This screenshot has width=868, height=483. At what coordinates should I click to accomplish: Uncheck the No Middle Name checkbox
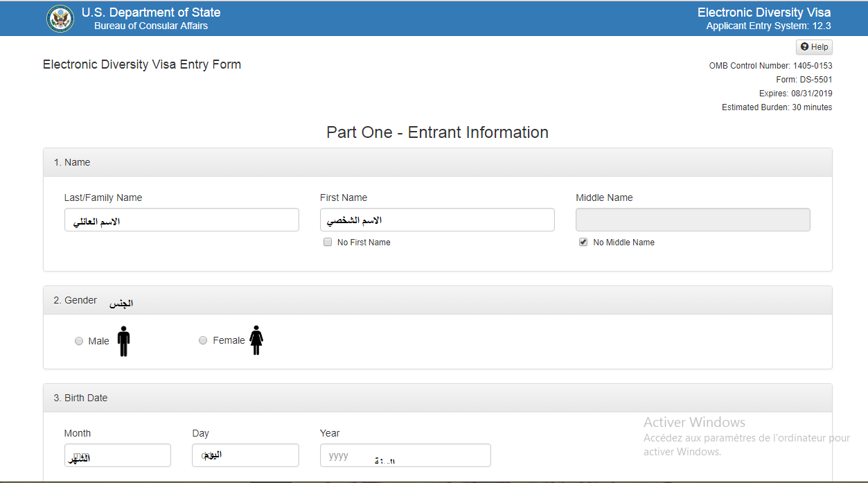(x=583, y=243)
